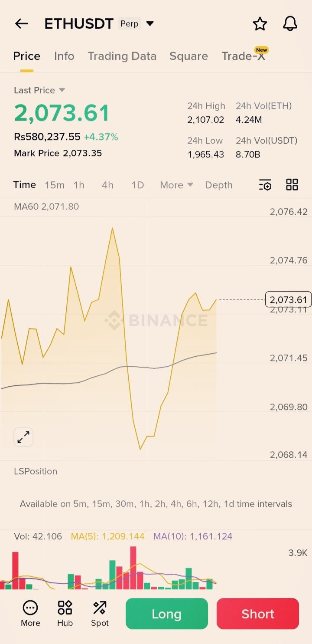
Task: Open the four-square grid layout icon
Action: 292,185
